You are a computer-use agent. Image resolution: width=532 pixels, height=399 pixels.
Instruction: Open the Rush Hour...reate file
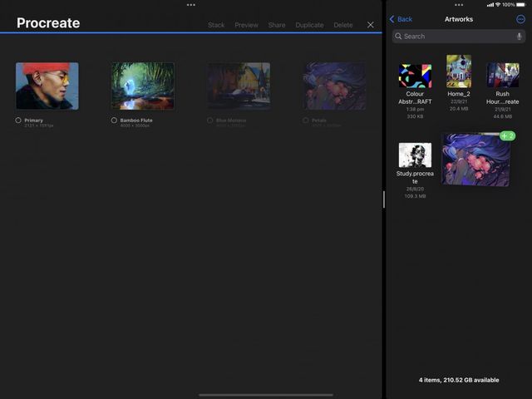[x=502, y=75]
